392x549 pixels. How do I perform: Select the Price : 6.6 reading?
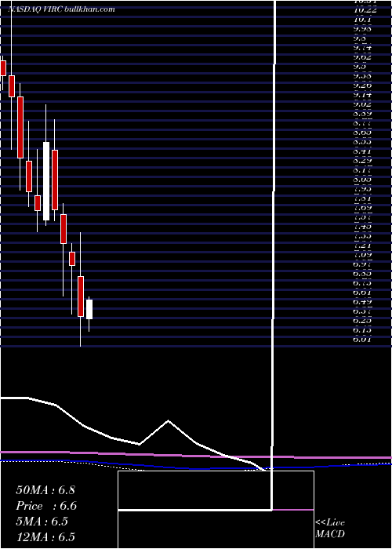(46, 506)
